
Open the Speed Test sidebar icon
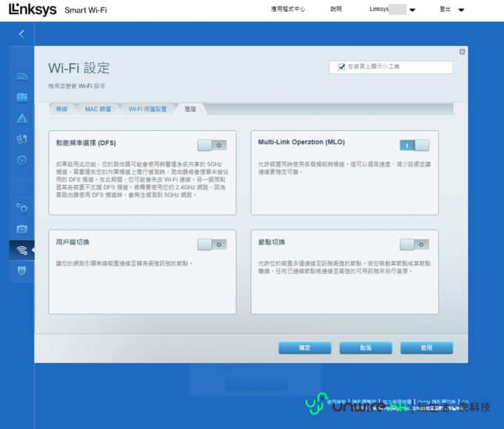tap(21, 160)
